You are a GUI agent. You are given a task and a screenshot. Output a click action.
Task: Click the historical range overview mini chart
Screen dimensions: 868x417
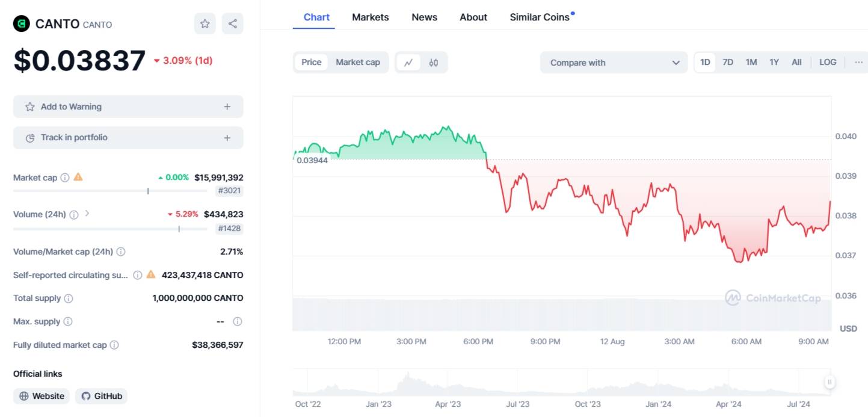point(562,381)
